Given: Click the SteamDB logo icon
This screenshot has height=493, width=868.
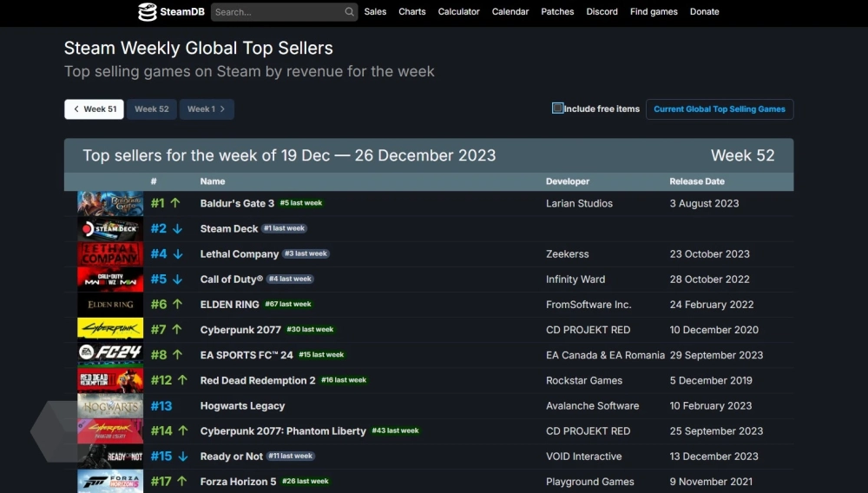Looking at the screenshot, I should click(x=148, y=12).
